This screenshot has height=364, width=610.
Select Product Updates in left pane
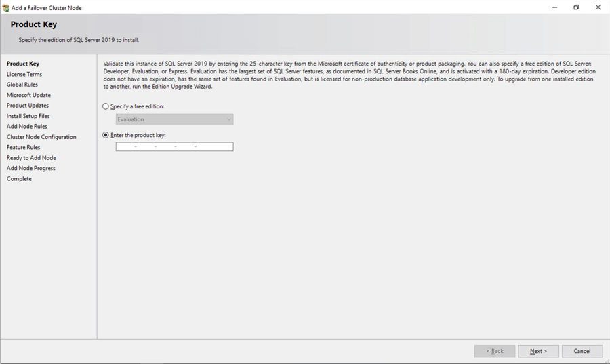tap(28, 106)
